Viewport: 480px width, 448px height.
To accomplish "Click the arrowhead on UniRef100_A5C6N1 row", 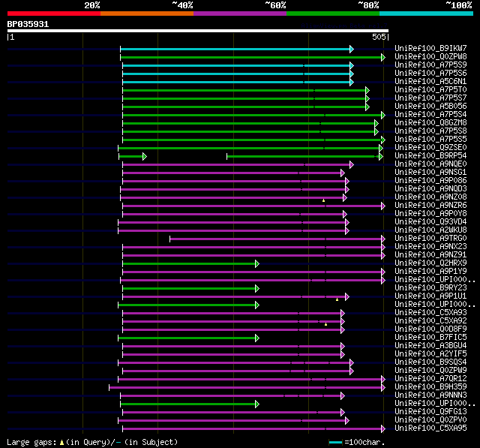I will click(x=352, y=82).
